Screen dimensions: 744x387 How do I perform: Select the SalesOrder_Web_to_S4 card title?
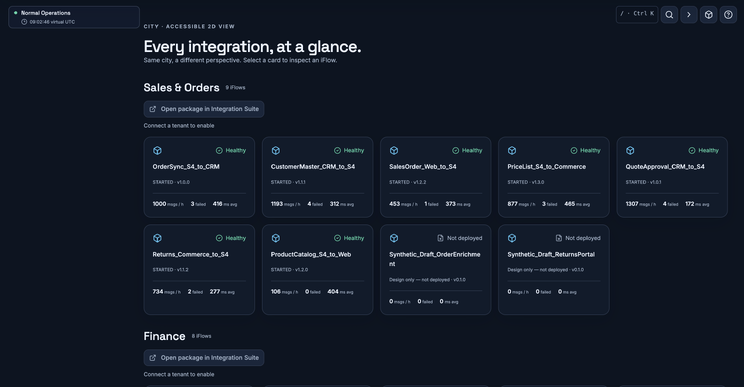(423, 167)
